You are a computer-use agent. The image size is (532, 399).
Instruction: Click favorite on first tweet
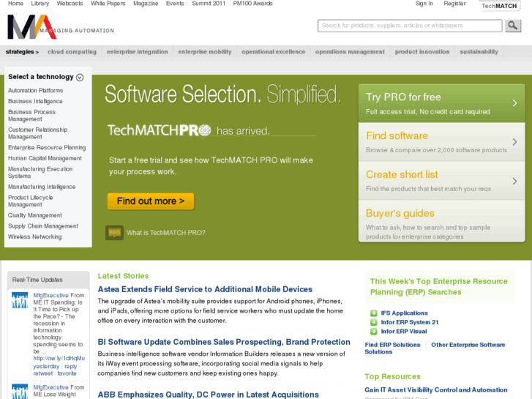pyautogui.click(x=67, y=373)
